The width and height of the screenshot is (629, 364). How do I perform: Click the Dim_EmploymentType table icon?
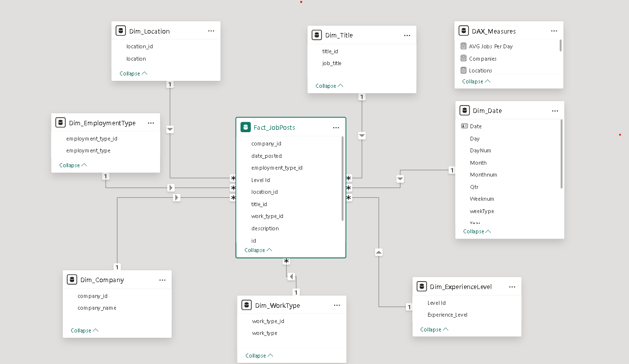click(x=60, y=123)
